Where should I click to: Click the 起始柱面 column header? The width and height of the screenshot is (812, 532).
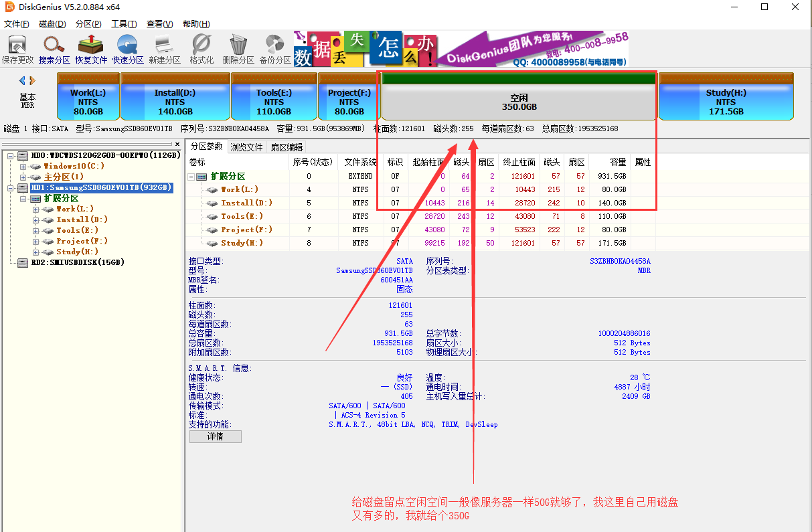pos(428,162)
